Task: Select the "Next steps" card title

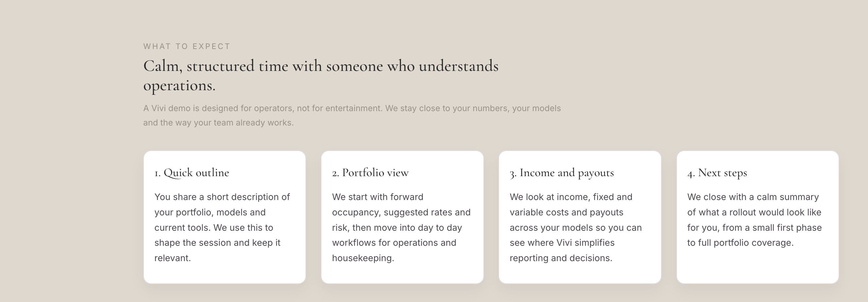Action: pos(722,173)
